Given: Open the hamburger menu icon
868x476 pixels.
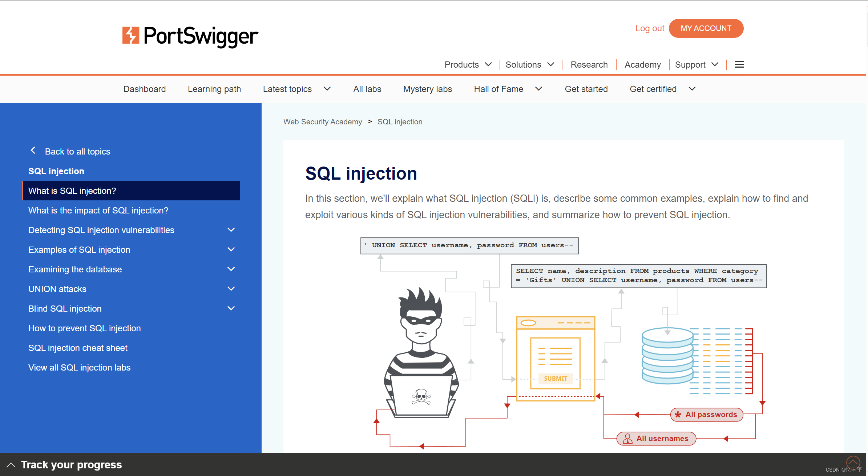Looking at the screenshot, I should click(739, 65).
